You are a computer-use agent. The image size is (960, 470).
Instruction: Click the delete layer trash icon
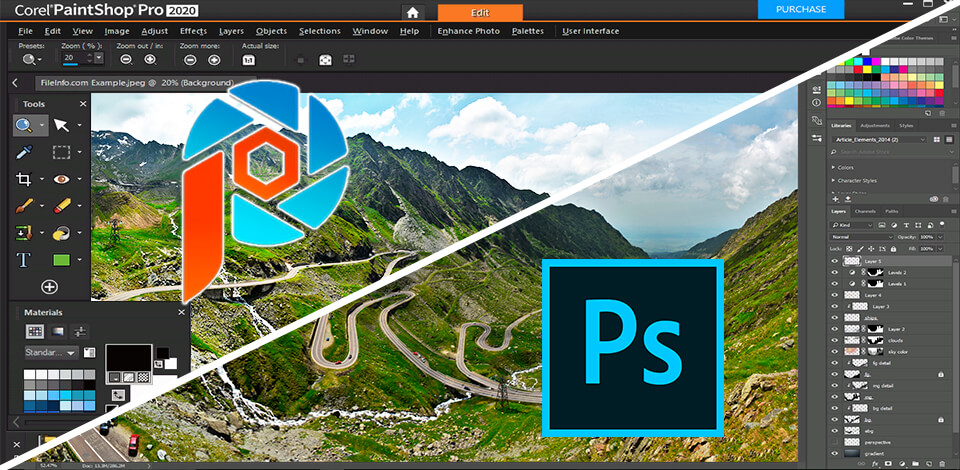(942, 463)
